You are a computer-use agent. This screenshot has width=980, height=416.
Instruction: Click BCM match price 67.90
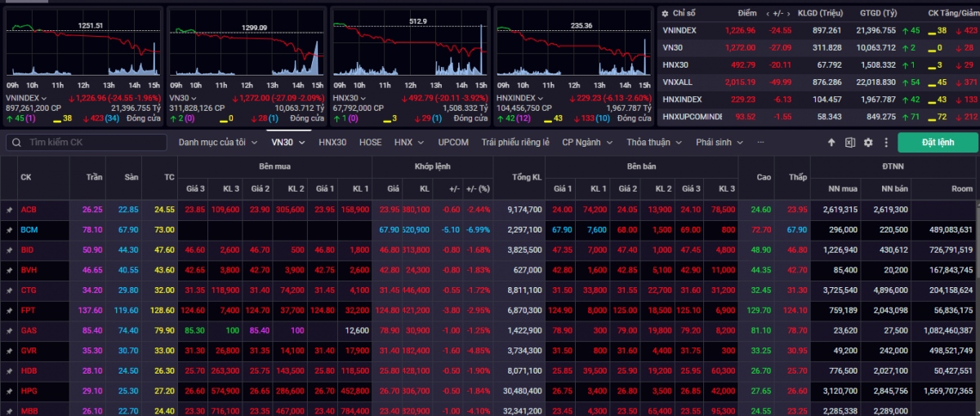[x=390, y=229]
